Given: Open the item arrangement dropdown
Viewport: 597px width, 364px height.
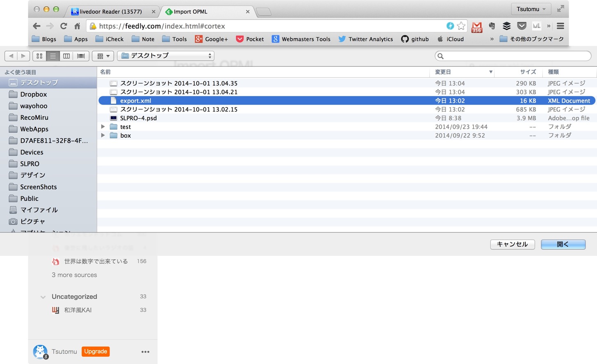Looking at the screenshot, I should (x=103, y=56).
